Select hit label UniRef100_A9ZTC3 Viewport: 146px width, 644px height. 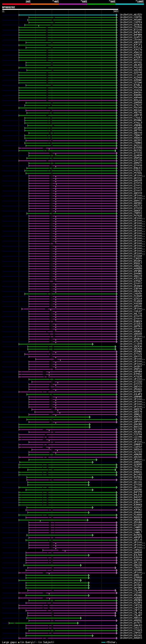pyautogui.click(x=131, y=206)
